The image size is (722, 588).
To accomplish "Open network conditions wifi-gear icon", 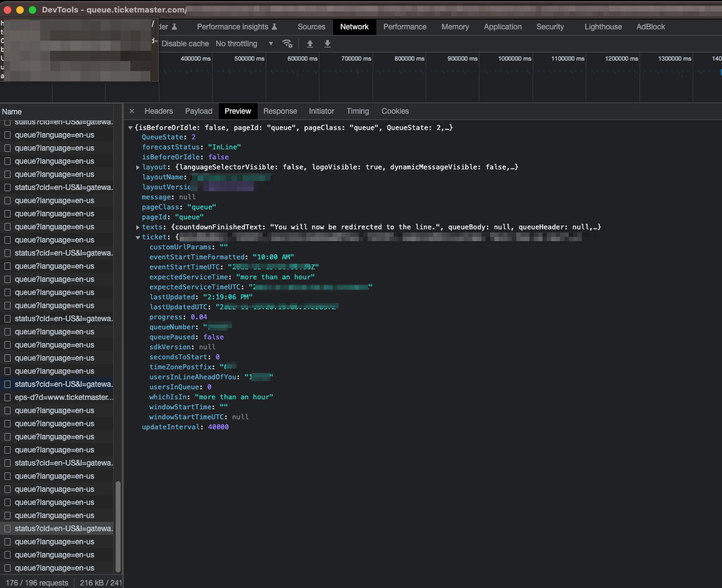I will tap(288, 44).
